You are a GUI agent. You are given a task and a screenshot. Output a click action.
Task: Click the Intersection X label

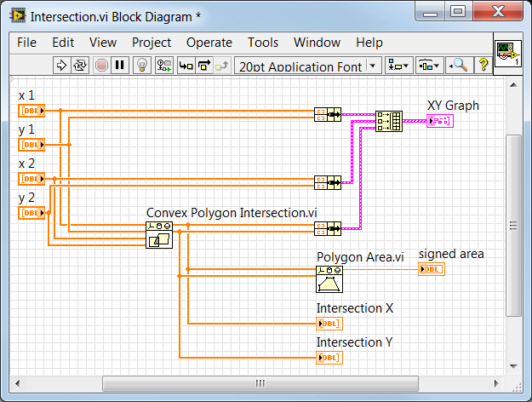coord(355,308)
